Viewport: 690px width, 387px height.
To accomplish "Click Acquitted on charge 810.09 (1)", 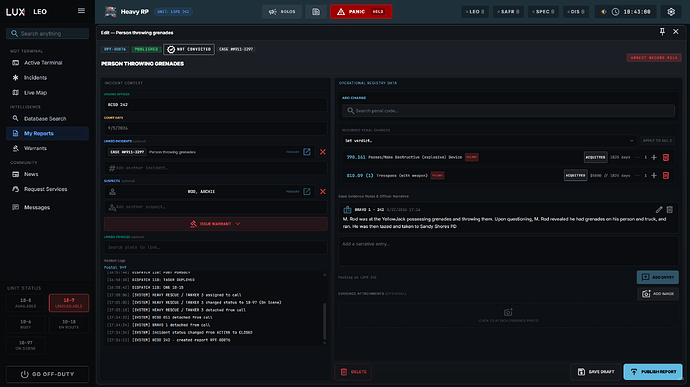I will 576,175.
